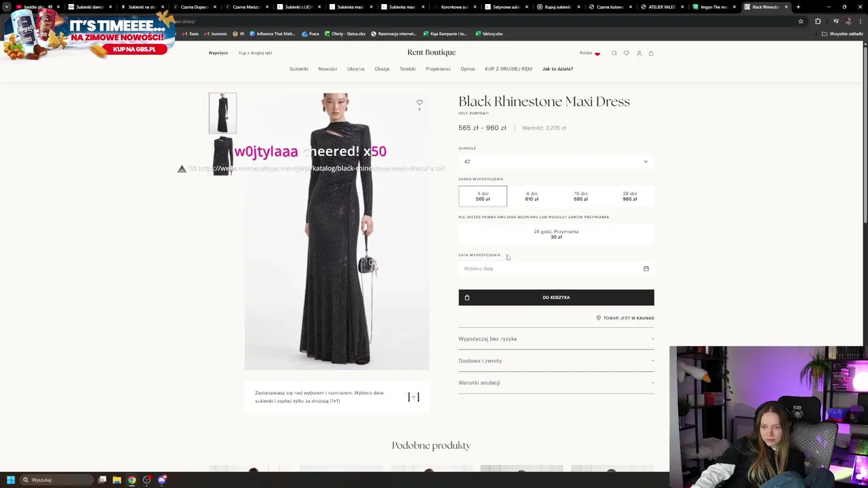Image resolution: width=868 pixels, height=488 pixels.
Task: Open the Praca bookmark
Action: tap(311, 33)
